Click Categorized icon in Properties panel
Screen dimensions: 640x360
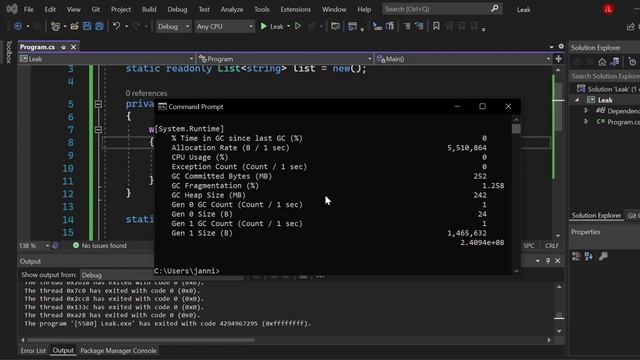click(x=576, y=256)
